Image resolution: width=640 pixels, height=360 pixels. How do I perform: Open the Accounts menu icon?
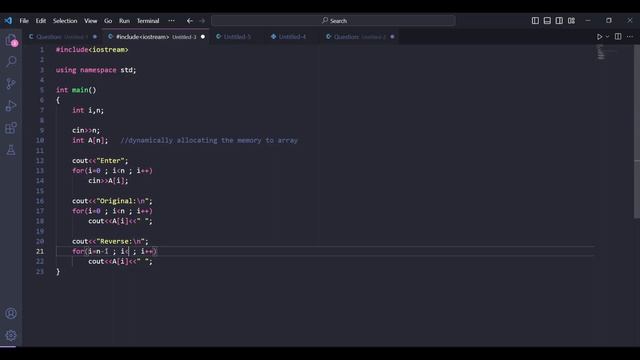(x=11, y=313)
